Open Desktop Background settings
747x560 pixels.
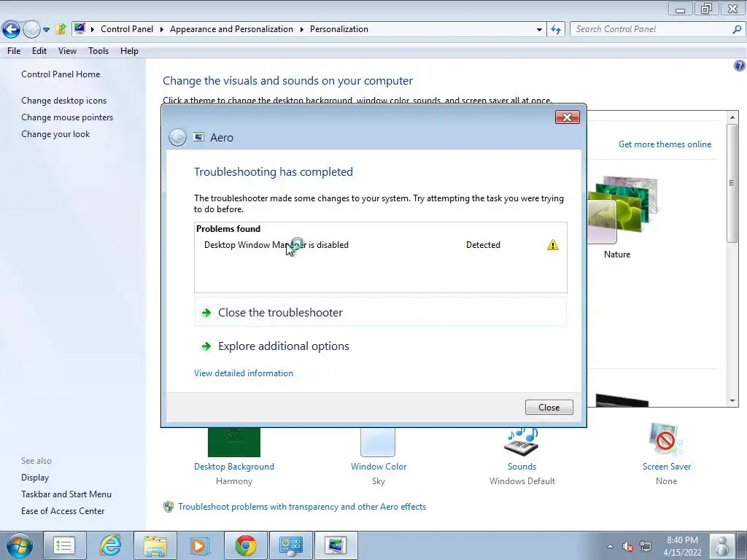234,467
